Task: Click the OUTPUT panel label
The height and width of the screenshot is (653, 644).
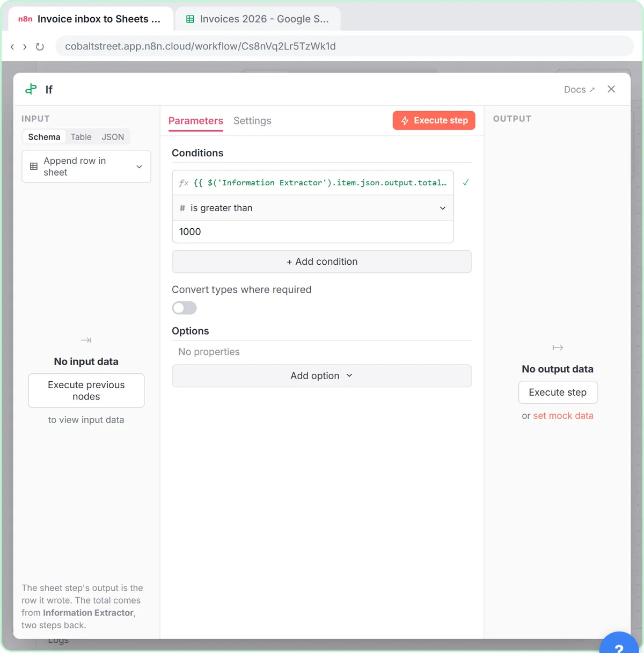Action: click(x=512, y=119)
